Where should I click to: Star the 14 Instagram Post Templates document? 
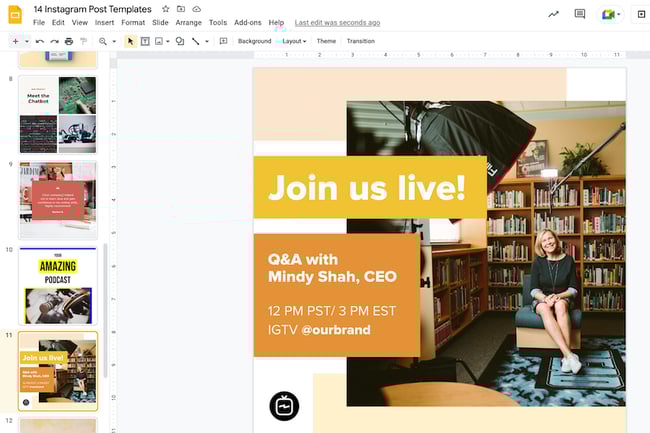tap(166, 9)
